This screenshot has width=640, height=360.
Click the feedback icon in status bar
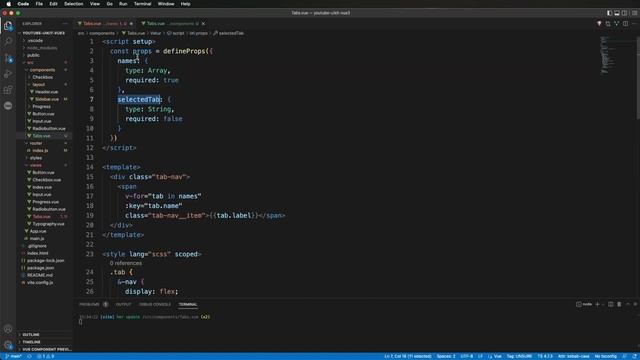625,356
